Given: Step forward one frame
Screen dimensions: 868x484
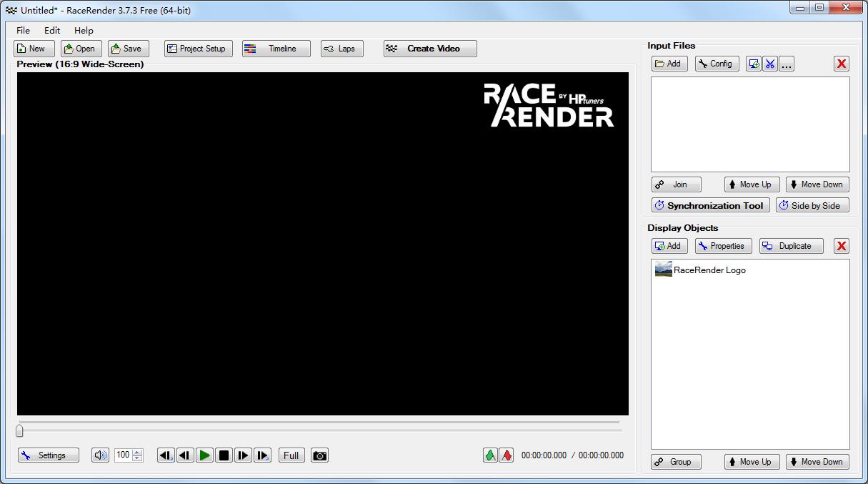Looking at the screenshot, I should [x=243, y=455].
